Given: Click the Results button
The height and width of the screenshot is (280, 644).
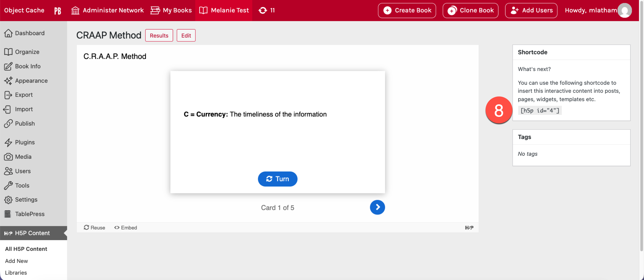Looking at the screenshot, I should pos(159,35).
